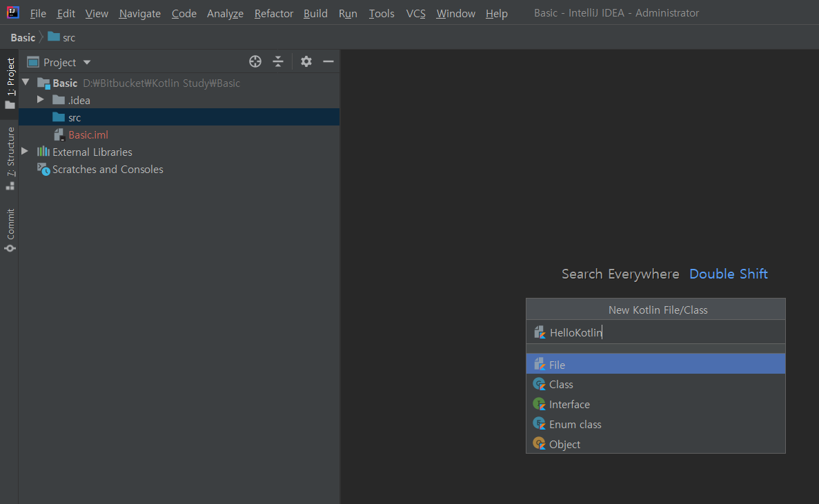The width and height of the screenshot is (819, 504).
Task: Click Kotlin file icon beside HelloKotlin field
Action: click(x=540, y=332)
